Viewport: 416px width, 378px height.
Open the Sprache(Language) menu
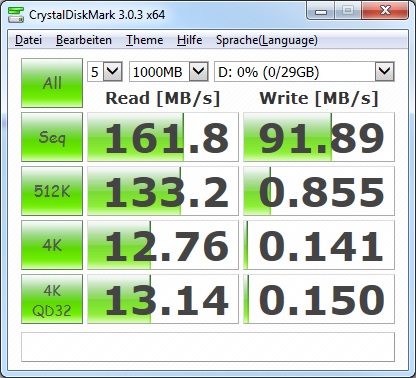(x=267, y=40)
